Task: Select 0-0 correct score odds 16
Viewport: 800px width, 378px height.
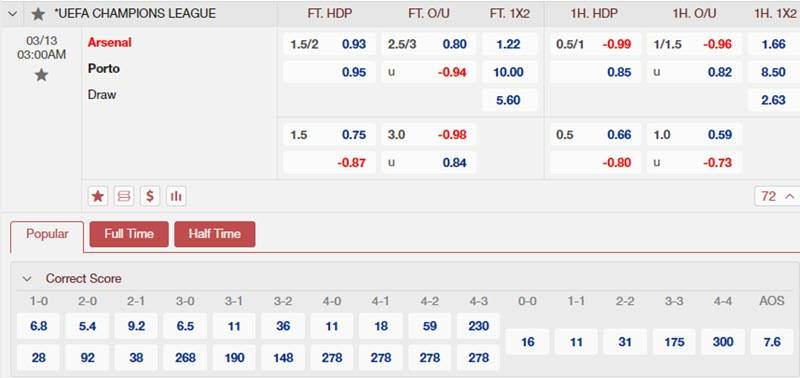Action: pos(528,342)
